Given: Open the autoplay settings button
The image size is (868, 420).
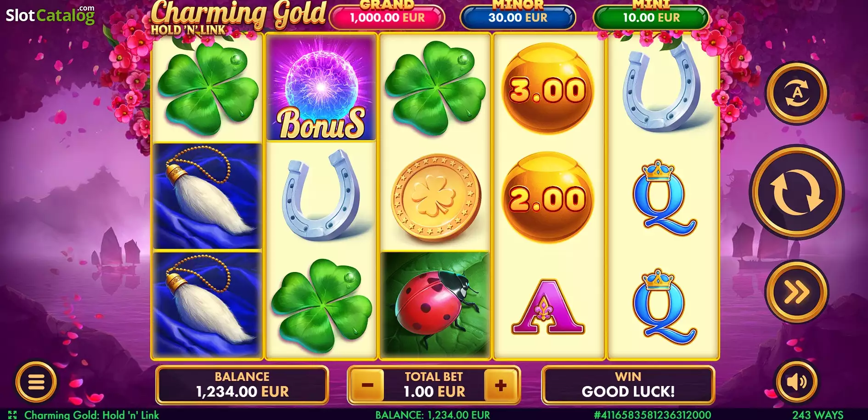Looking at the screenshot, I should [797, 93].
